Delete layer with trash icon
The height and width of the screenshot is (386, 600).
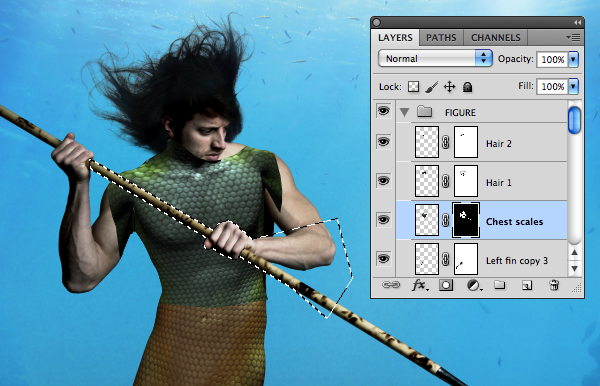pyautogui.click(x=554, y=285)
